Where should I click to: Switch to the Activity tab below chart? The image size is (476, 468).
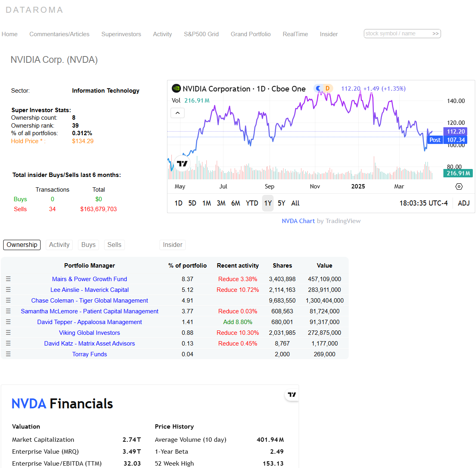coord(59,245)
